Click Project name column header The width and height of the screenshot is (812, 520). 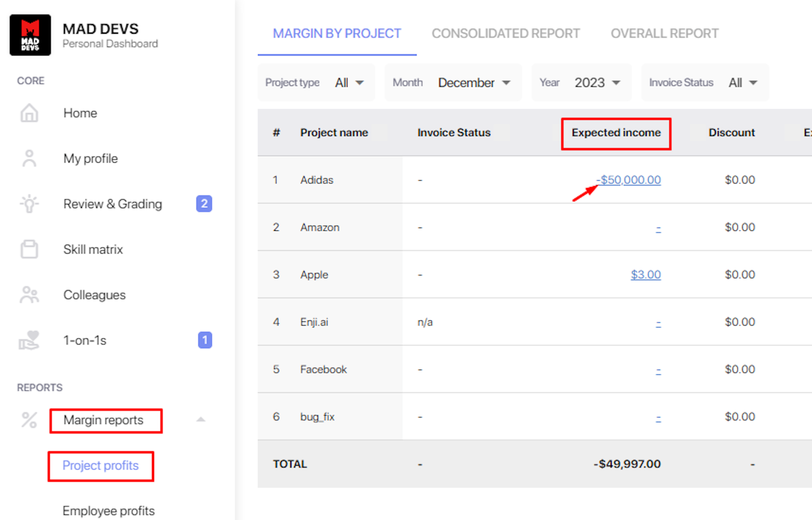(334, 133)
